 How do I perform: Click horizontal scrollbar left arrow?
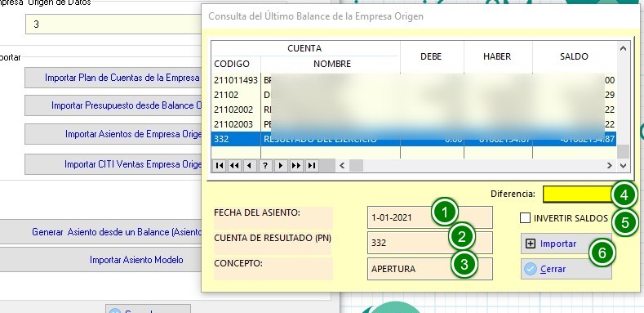click(342, 165)
